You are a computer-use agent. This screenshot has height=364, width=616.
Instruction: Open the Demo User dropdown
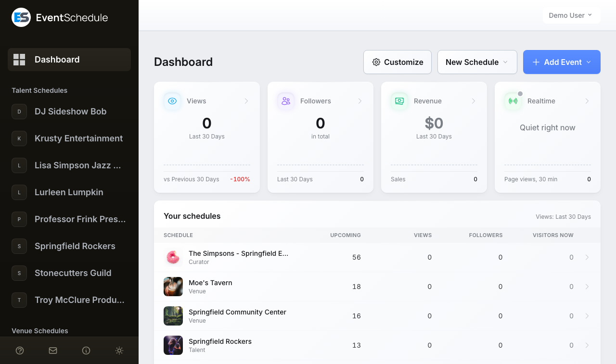point(571,15)
